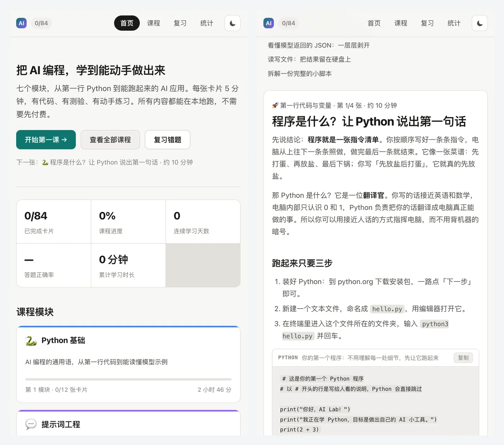Open the 0/84 progress badge in right panel
This screenshot has height=445, width=504.
(289, 23)
